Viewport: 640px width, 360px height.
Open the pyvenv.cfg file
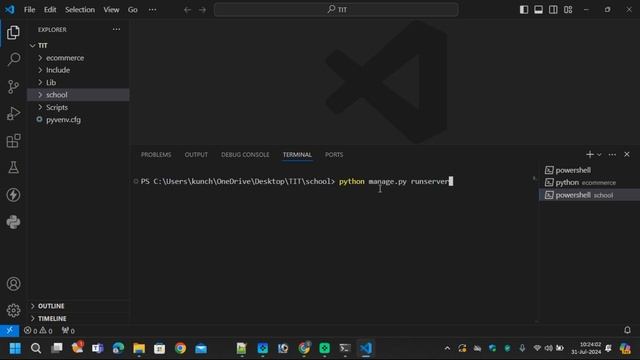tap(78, 120)
